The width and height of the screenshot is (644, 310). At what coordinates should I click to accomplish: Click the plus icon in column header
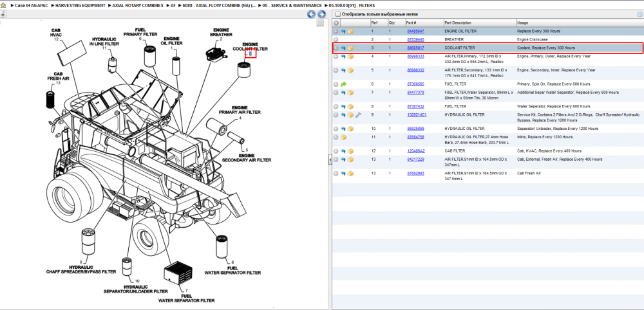[x=336, y=23]
